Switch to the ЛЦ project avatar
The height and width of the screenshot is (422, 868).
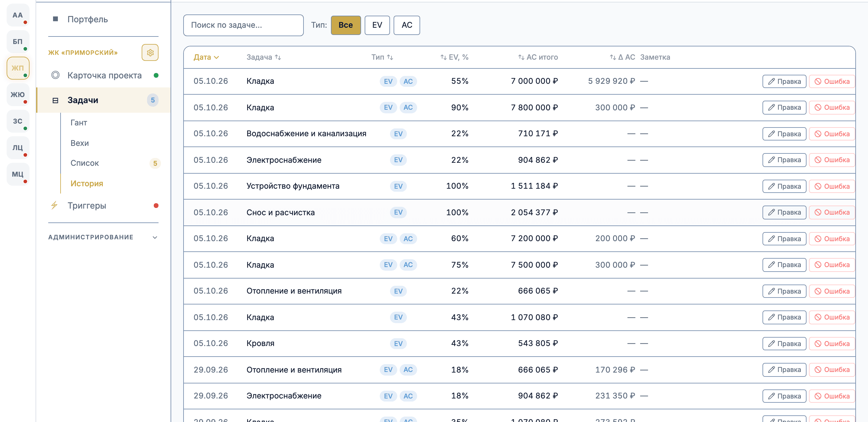[18, 148]
